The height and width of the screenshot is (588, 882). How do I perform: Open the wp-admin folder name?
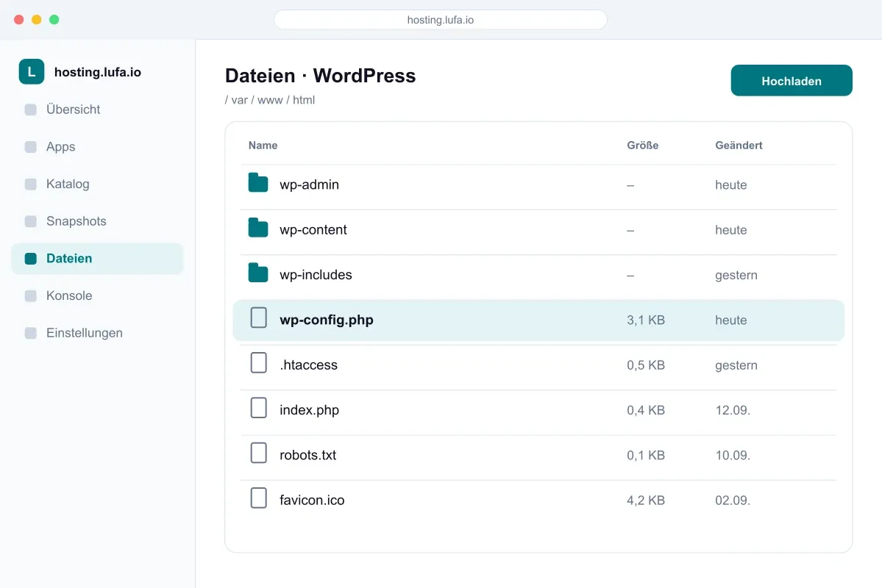tap(310, 184)
